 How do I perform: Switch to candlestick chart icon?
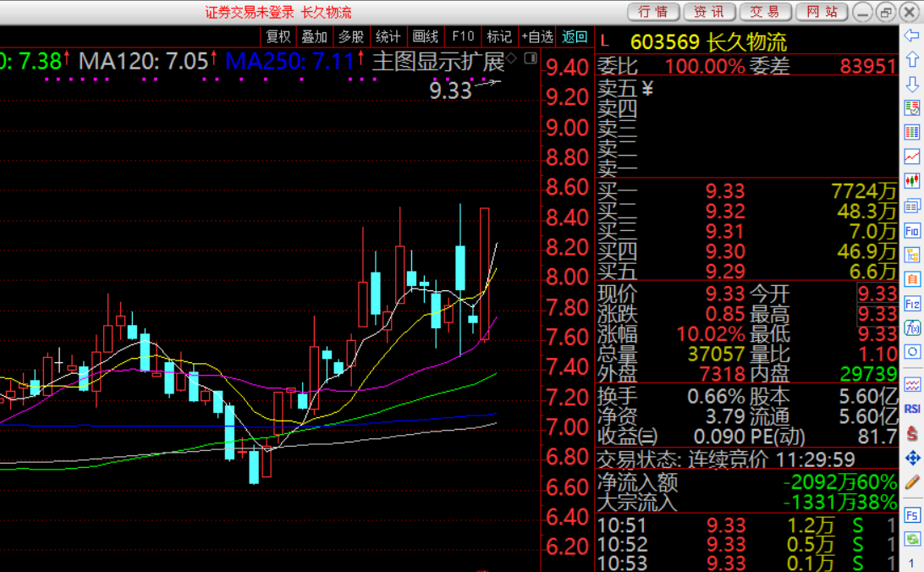(x=911, y=181)
